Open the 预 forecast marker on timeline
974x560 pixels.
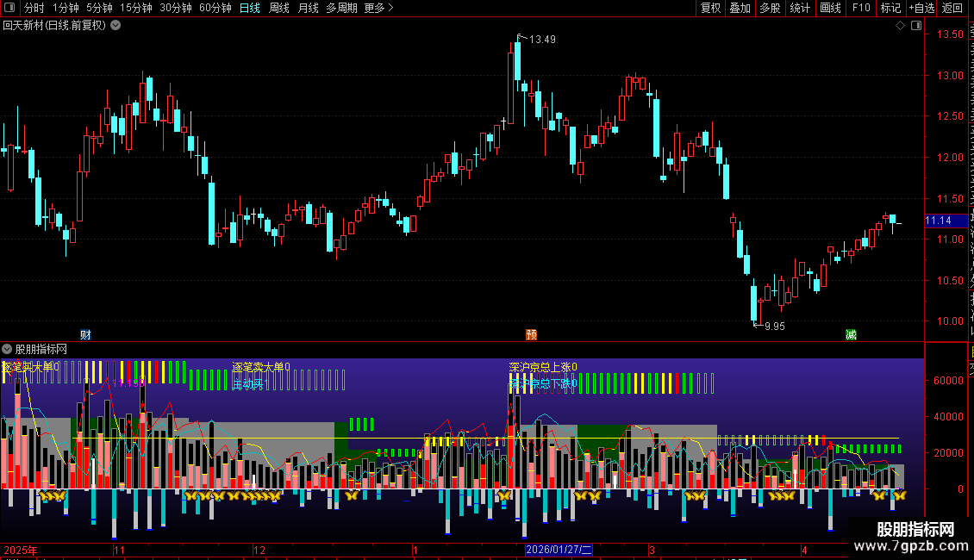click(531, 334)
